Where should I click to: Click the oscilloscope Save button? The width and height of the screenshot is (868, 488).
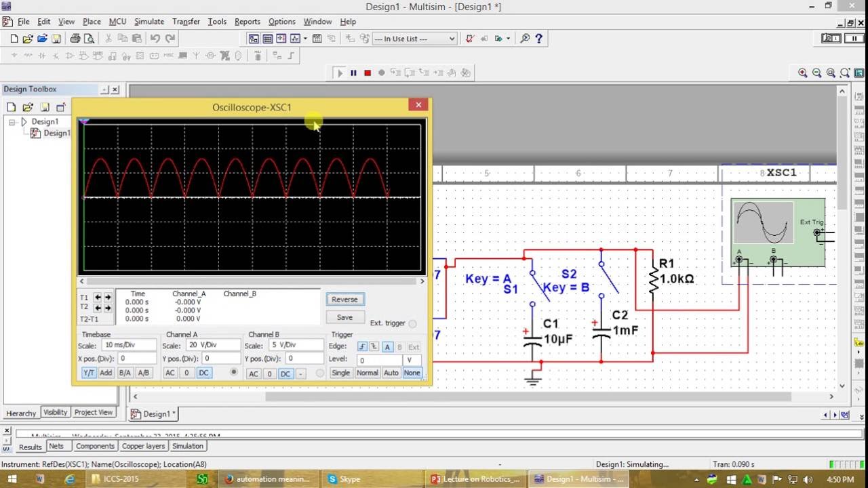point(344,317)
